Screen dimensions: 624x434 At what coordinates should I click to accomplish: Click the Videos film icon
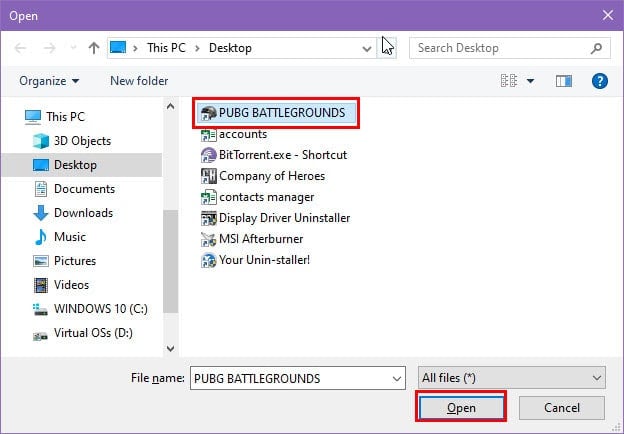pyautogui.click(x=41, y=285)
